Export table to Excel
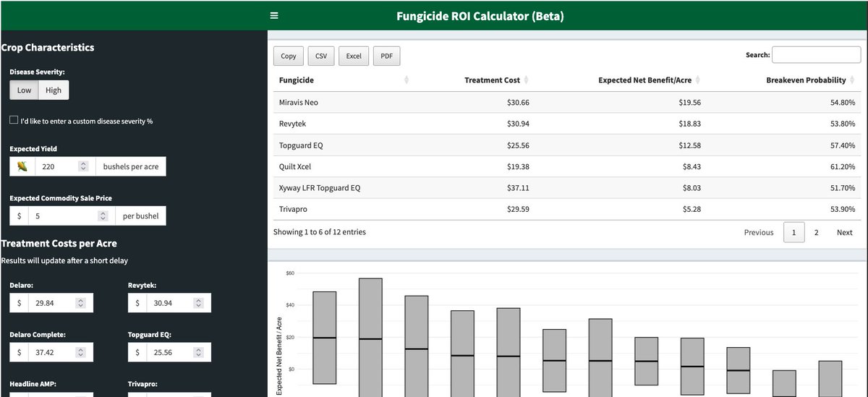868x397 pixels. 354,56
